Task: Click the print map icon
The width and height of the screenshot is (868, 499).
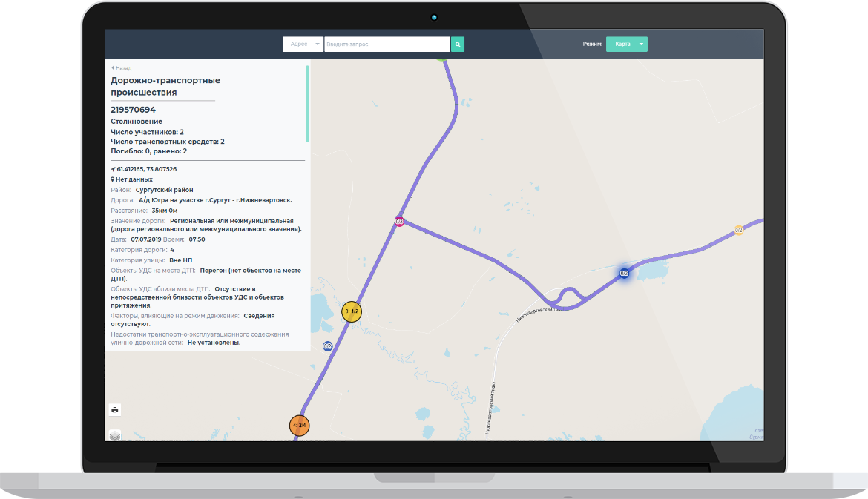Action: click(x=114, y=410)
